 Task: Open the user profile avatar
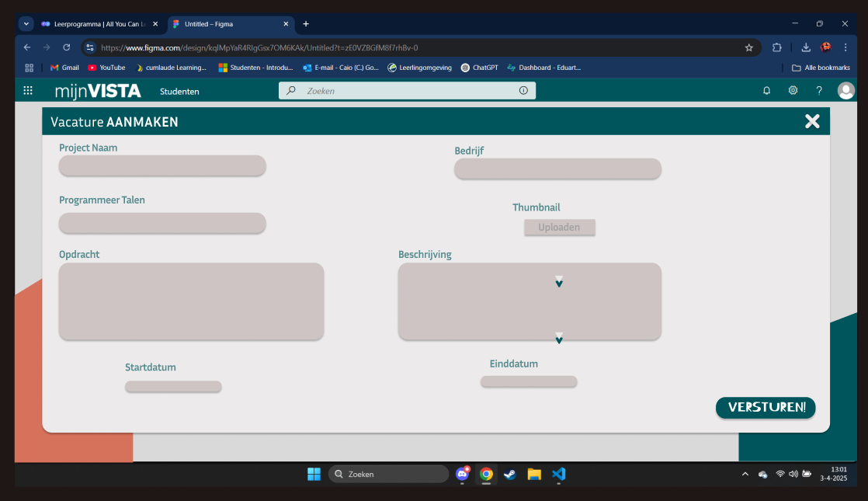[845, 91]
